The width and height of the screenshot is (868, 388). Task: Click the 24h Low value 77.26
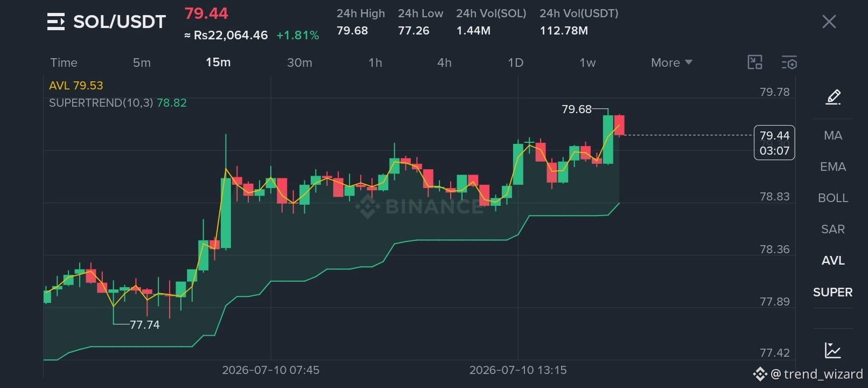(x=414, y=31)
